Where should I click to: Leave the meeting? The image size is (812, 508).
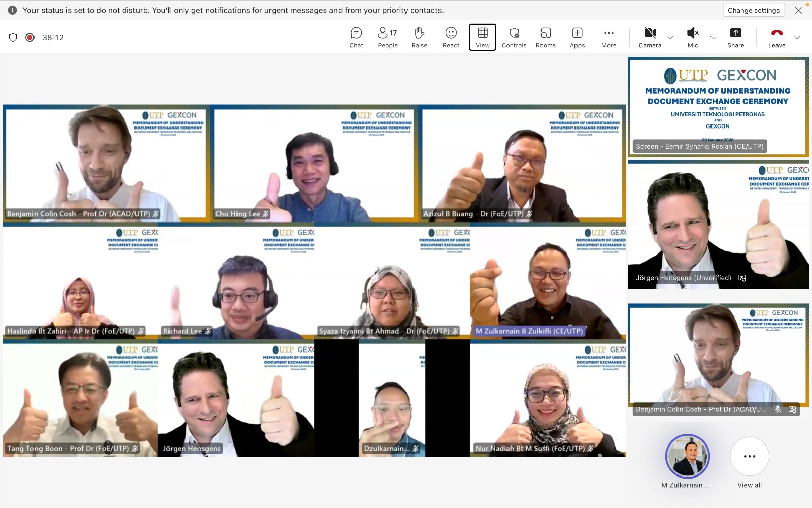[x=776, y=38]
